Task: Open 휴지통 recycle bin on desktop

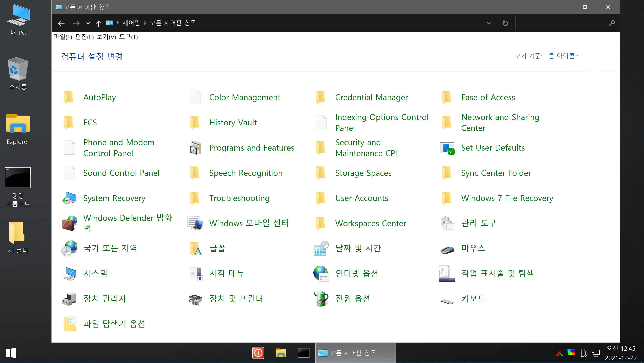Action: (x=18, y=74)
